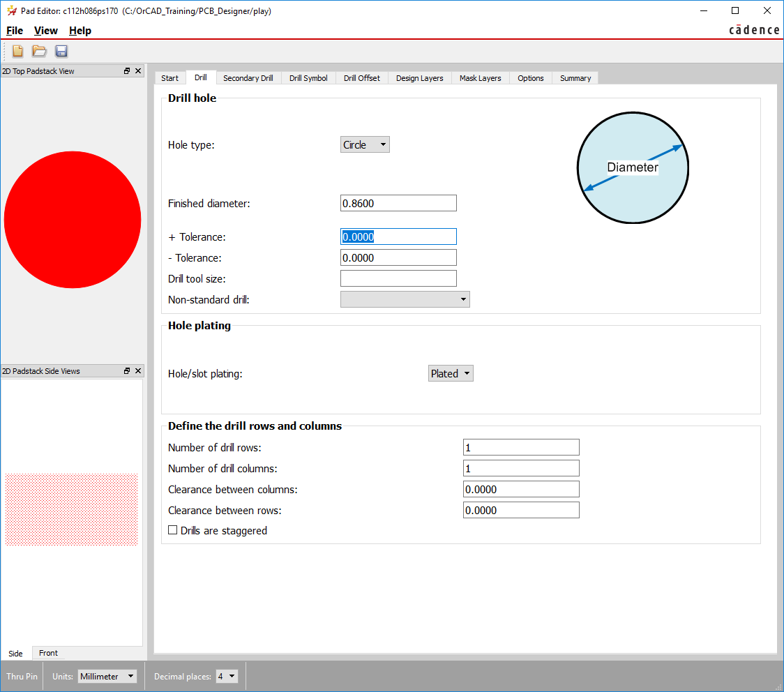Float the 2D Top Padstack View panel
This screenshot has height=692, width=784.
(x=127, y=71)
